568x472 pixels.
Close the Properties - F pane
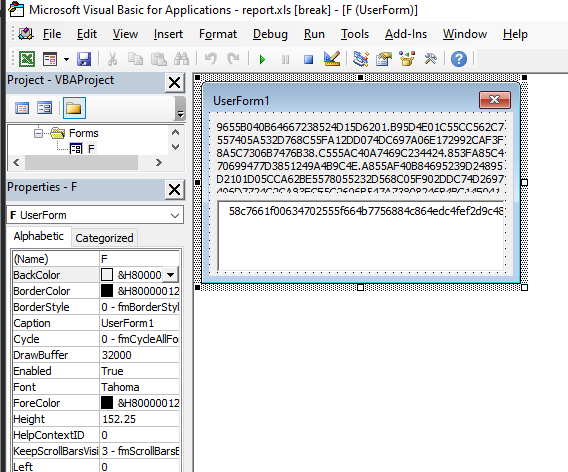point(175,189)
